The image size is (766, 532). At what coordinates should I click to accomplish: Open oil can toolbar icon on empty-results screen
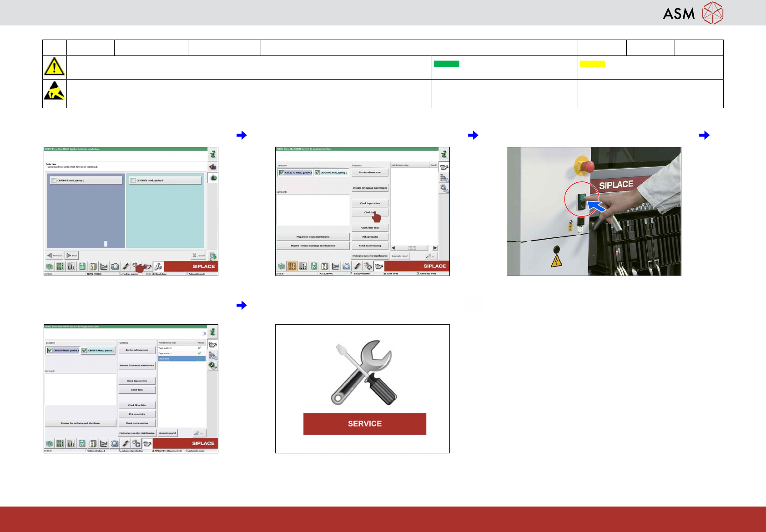coord(379,266)
